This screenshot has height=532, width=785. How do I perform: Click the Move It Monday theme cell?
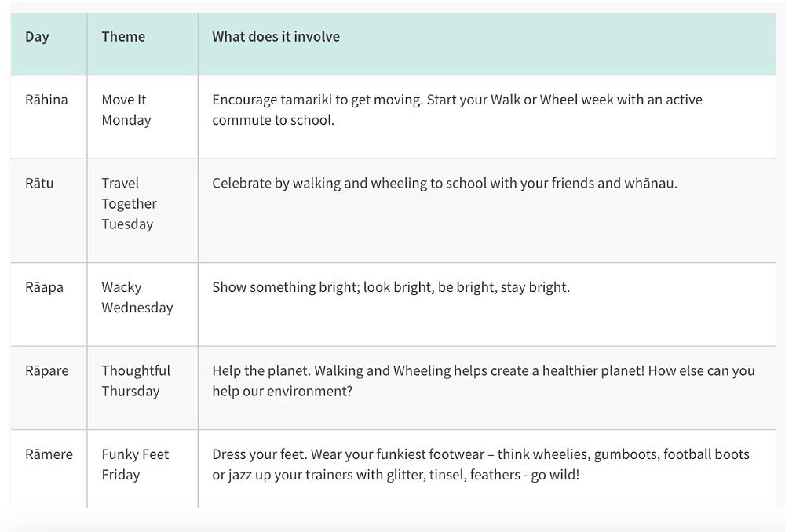[126, 110]
